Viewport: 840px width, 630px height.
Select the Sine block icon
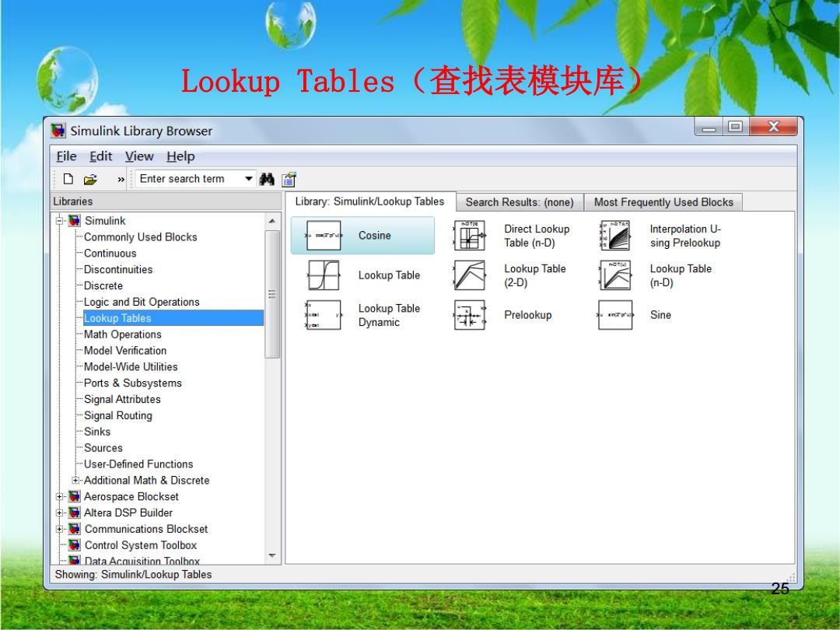point(615,315)
